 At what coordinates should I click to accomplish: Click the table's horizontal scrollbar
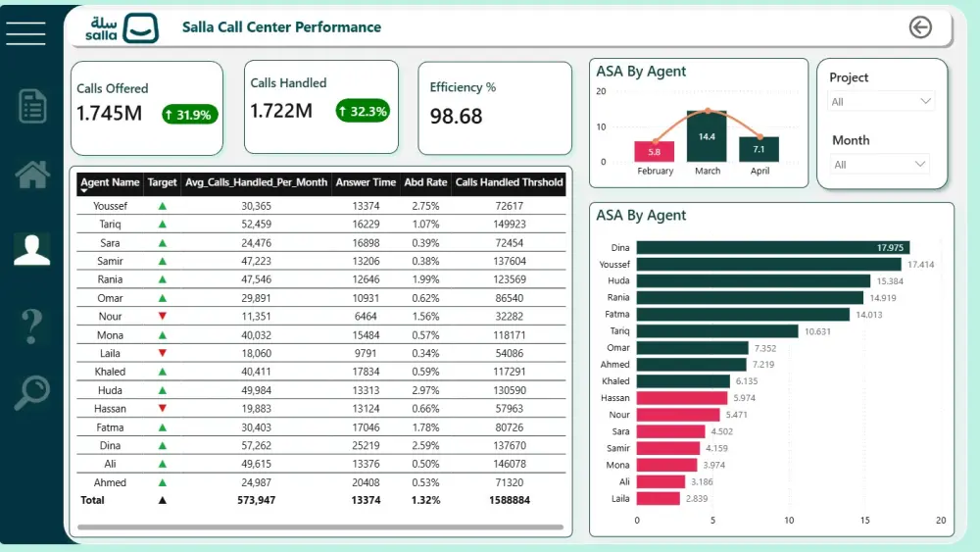click(x=320, y=527)
